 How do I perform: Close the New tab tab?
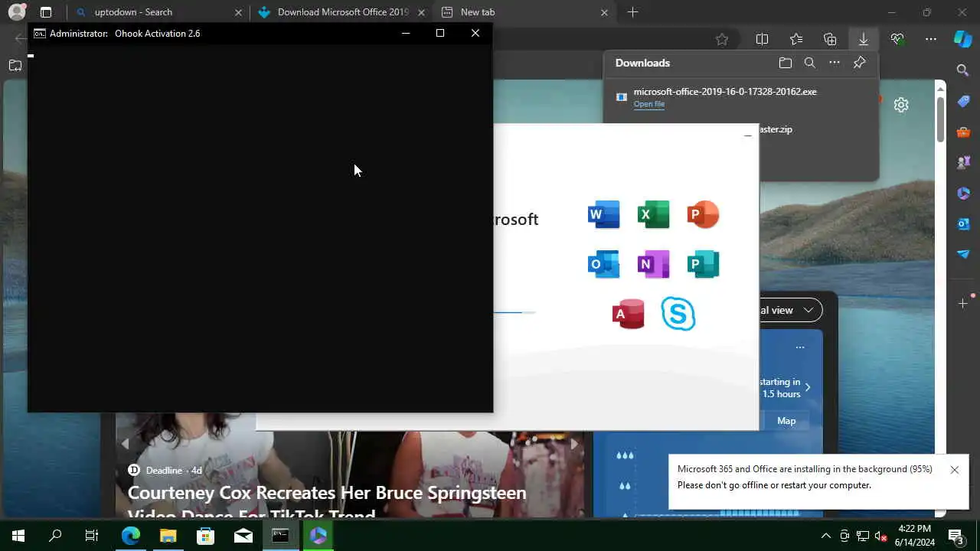604,12
